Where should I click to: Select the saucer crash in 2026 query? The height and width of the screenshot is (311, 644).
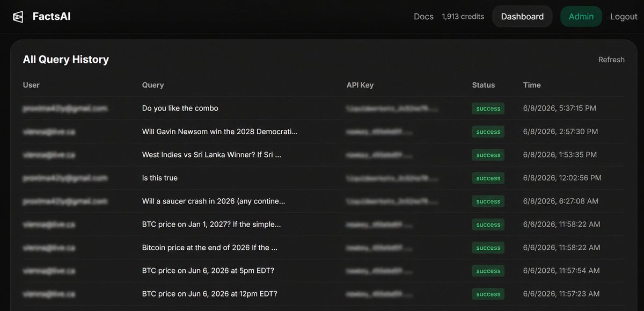(x=214, y=201)
